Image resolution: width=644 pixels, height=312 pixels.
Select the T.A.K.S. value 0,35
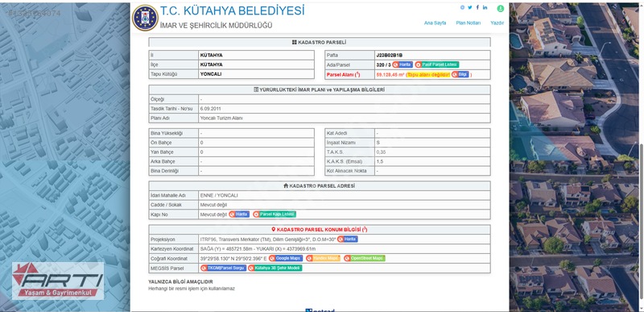(x=381, y=152)
